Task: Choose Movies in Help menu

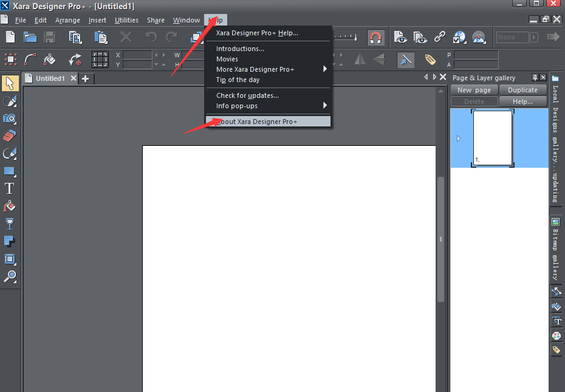Action: pyautogui.click(x=268, y=59)
